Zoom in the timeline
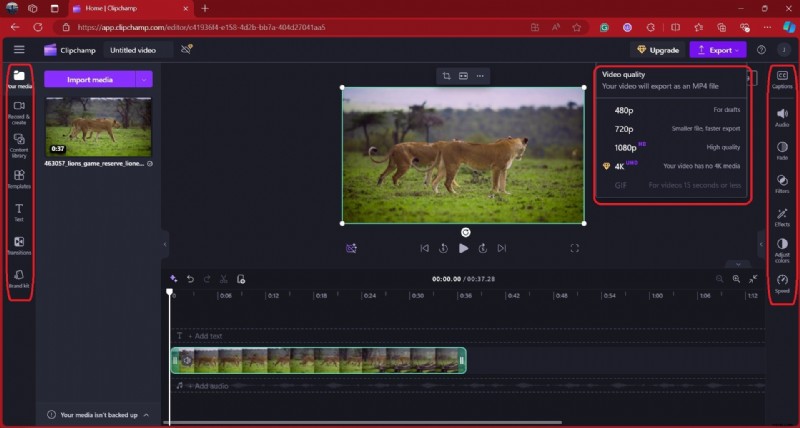The width and height of the screenshot is (800, 428). [736, 279]
